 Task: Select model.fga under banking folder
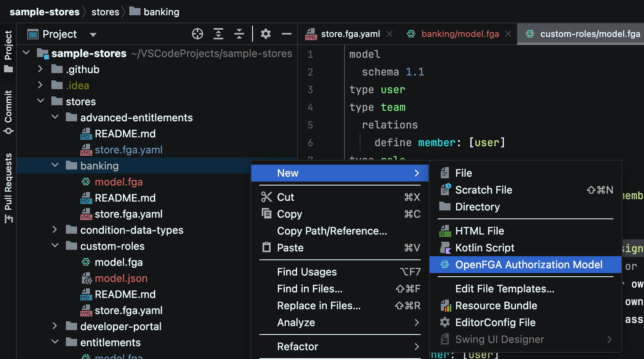pyautogui.click(x=118, y=182)
